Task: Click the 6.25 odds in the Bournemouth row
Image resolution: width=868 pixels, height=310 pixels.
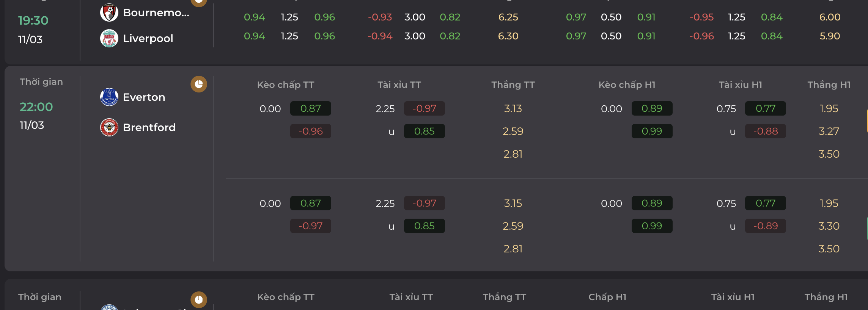Action: pos(508,17)
